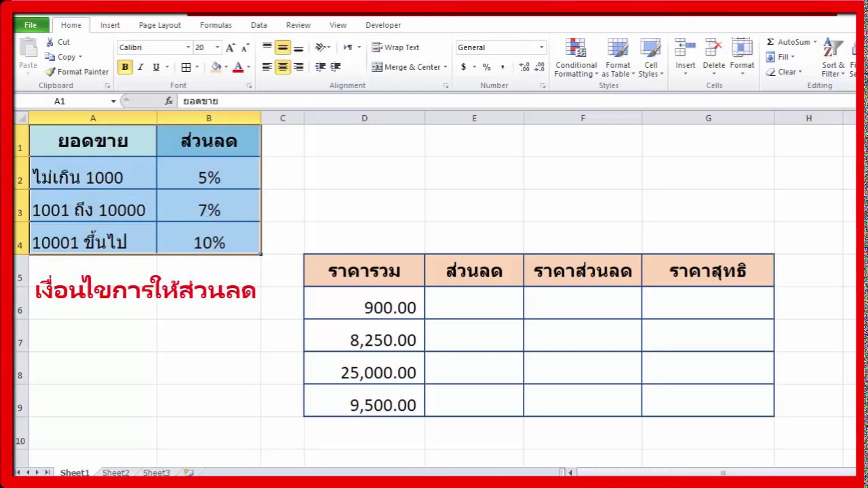The width and height of the screenshot is (868, 488).
Task: Toggle center horizontal alignment
Action: (283, 67)
